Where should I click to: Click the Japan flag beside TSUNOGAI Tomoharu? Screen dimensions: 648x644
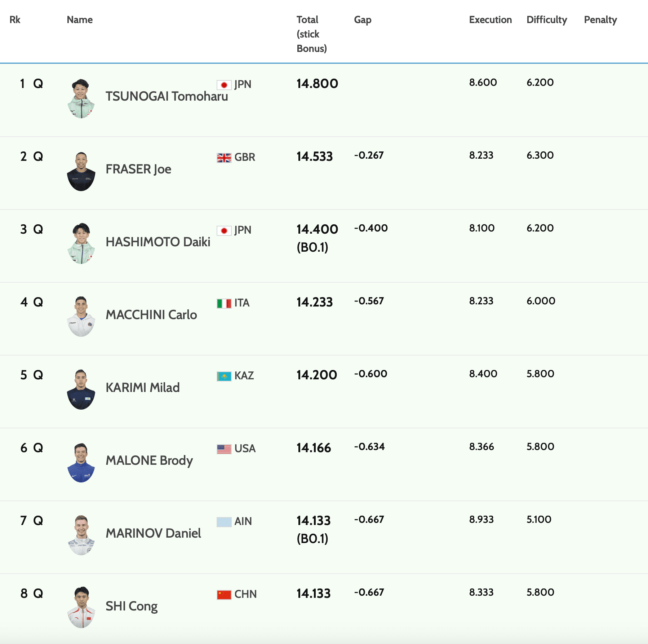[224, 85]
